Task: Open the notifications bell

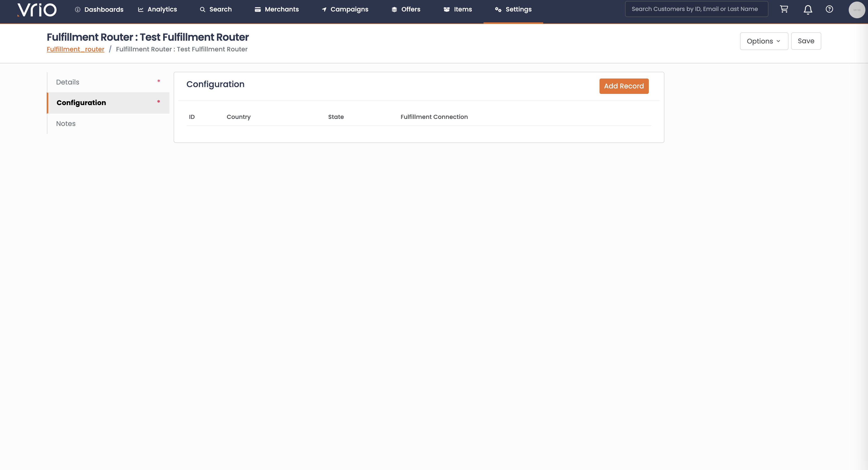Action: 808,9
